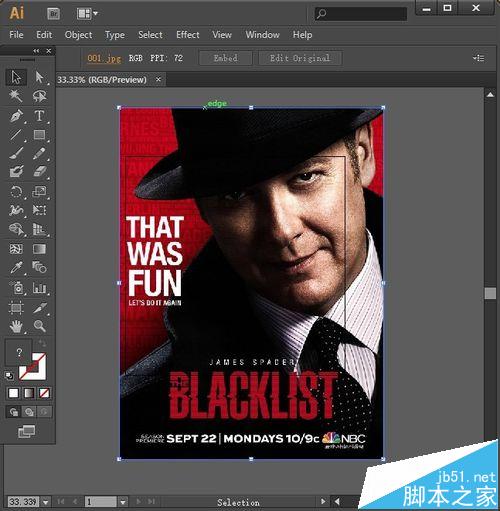Click the Change Screen Mode icon
This screenshot has width=500, height=511.
coord(27,431)
